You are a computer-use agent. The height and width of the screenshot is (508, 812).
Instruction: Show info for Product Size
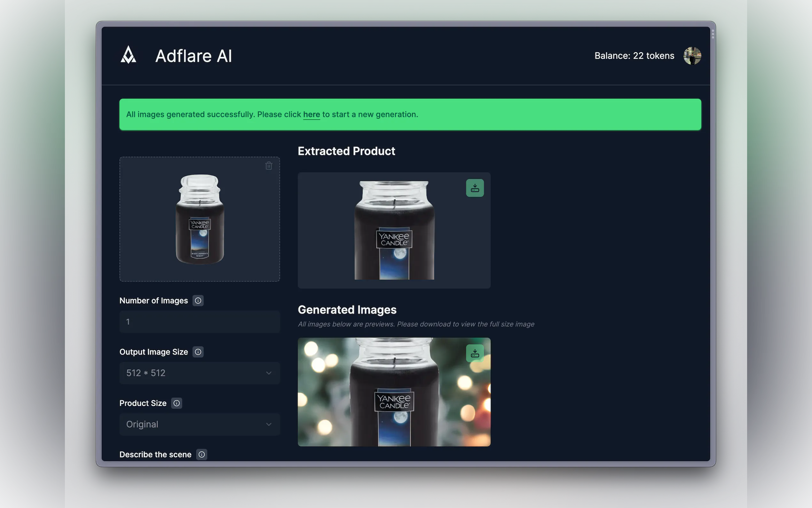[176, 403]
